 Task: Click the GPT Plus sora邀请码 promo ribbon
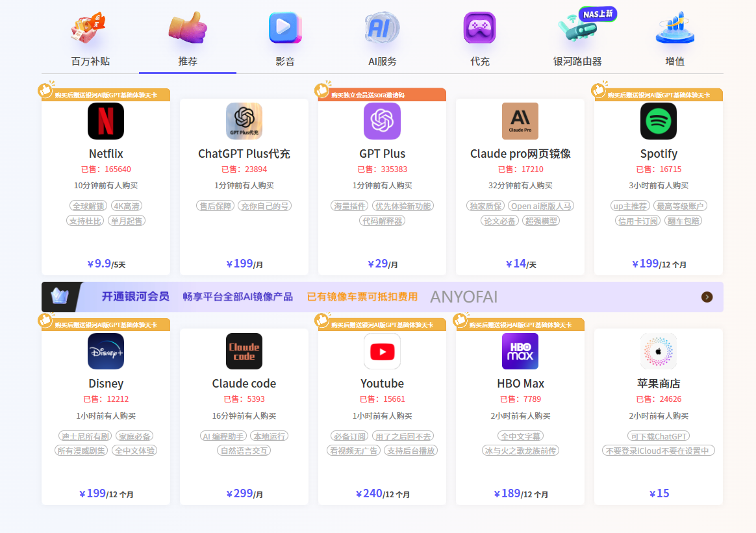(x=381, y=95)
